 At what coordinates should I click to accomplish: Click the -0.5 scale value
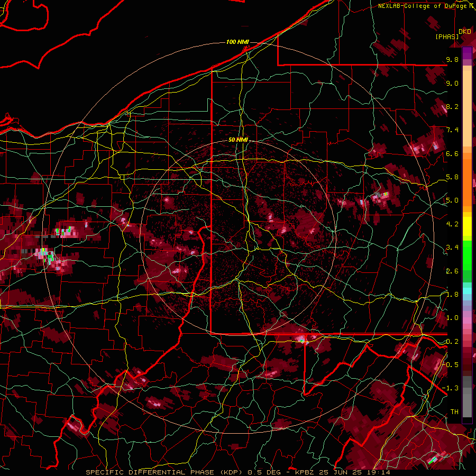tap(451, 365)
